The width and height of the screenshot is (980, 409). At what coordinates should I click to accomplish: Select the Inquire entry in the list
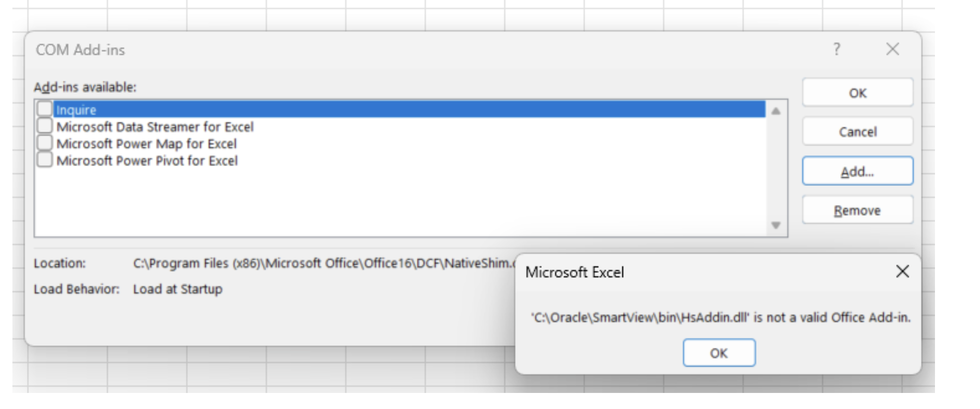click(77, 110)
